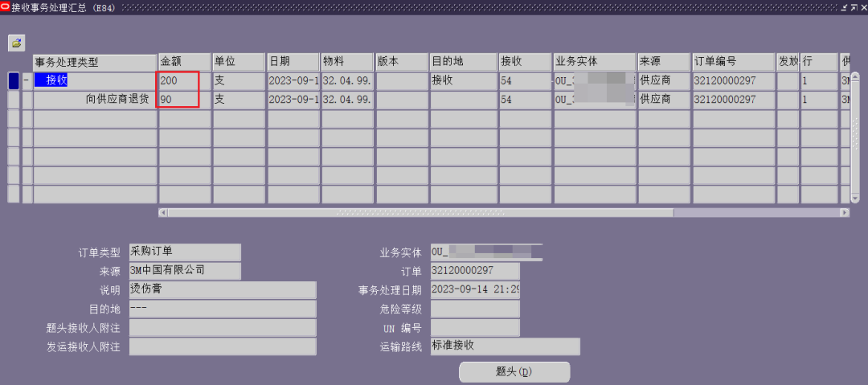Click the 事务处理日期 field
Viewport: 868px width, 385px height.
[x=475, y=289]
